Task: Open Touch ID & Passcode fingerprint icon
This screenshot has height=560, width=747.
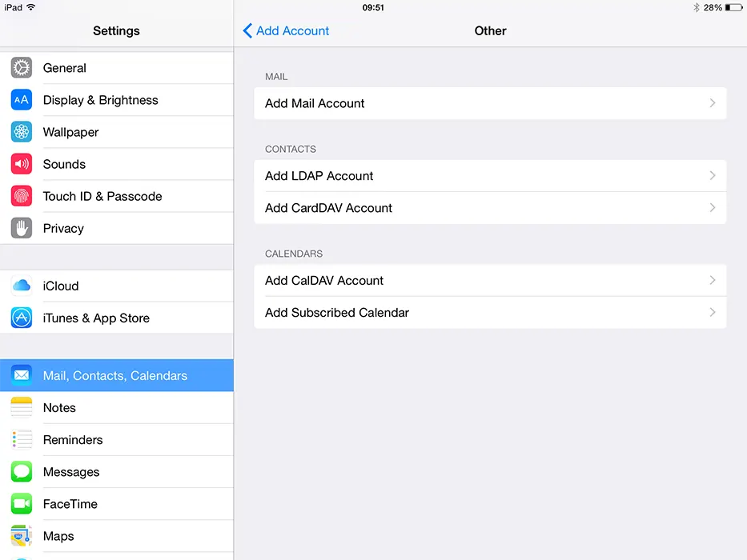Action: pyautogui.click(x=22, y=196)
